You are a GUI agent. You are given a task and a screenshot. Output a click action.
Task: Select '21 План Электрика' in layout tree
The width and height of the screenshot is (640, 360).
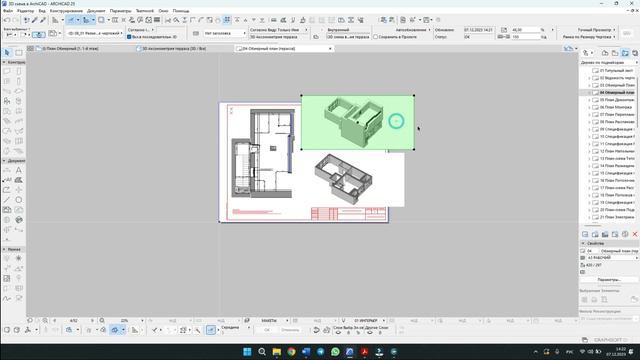(x=616, y=217)
